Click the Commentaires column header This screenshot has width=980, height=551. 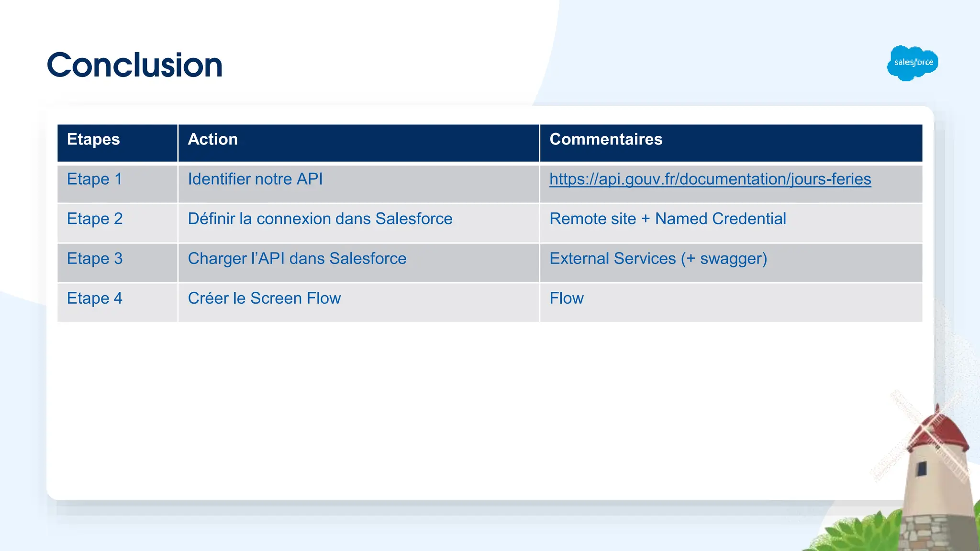pyautogui.click(x=731, y=143)
